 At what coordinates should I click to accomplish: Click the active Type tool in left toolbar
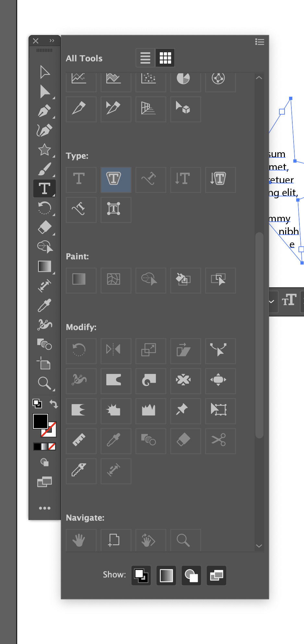coord(45,189)
